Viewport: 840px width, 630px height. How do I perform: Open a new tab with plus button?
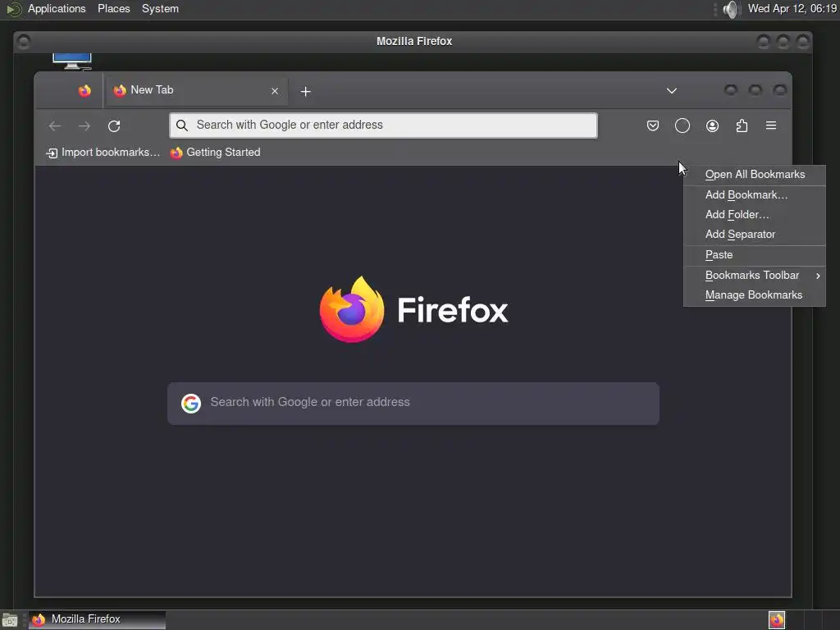pyautogui.click(x=305, y=92)
